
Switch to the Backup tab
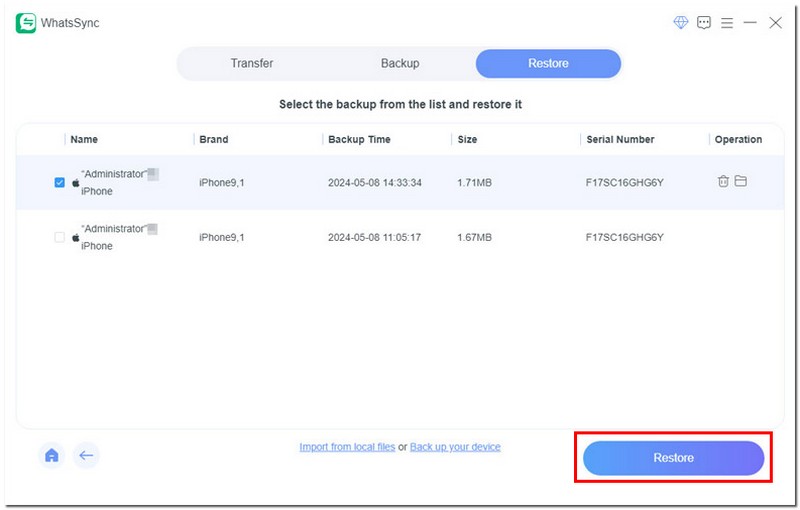pyautogui.click(x=400, y=63)
